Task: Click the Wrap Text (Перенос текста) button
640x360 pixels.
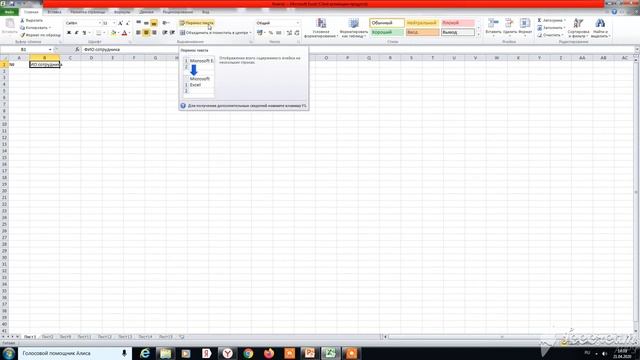Action: coord(197,23)
